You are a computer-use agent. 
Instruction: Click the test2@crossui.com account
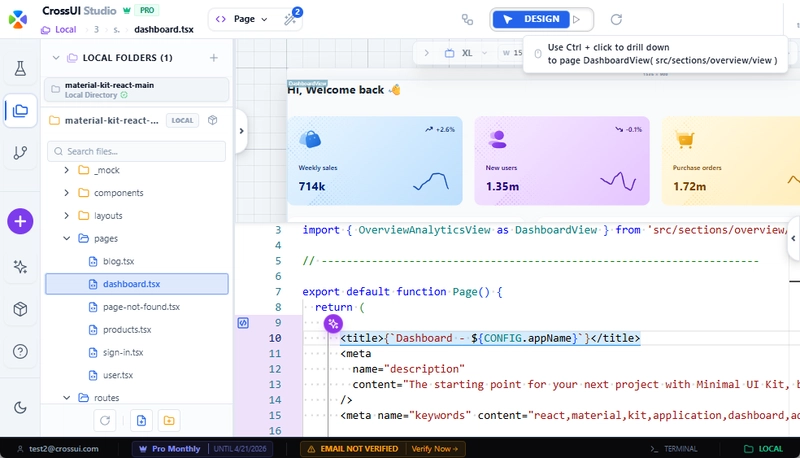coord(58,449)
